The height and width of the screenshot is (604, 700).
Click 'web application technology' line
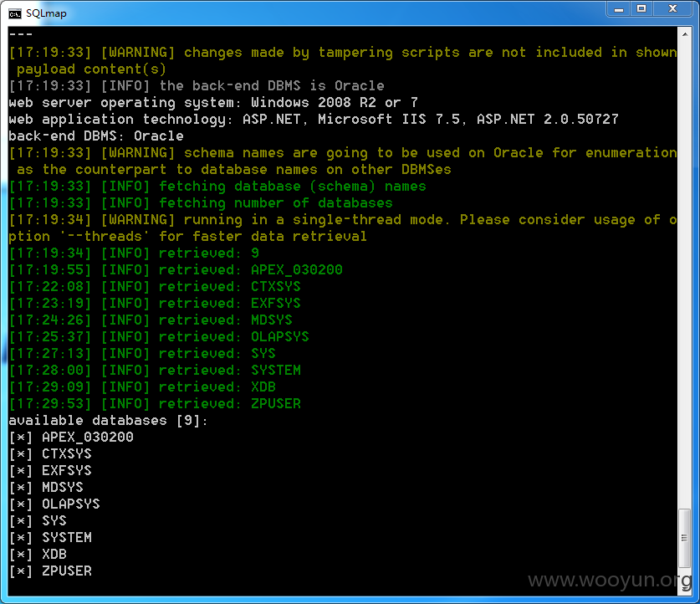(x=314, y=119)
